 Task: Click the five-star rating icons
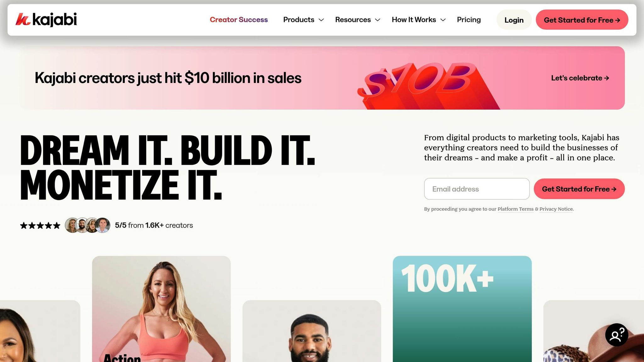pyautogui.click(x=40, y=226)
